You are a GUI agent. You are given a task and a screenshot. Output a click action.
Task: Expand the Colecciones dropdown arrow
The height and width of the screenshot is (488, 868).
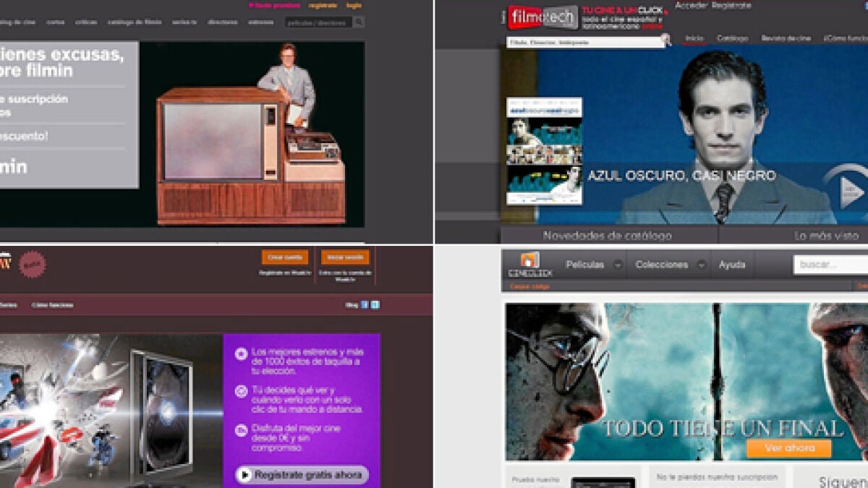[702, 265]
